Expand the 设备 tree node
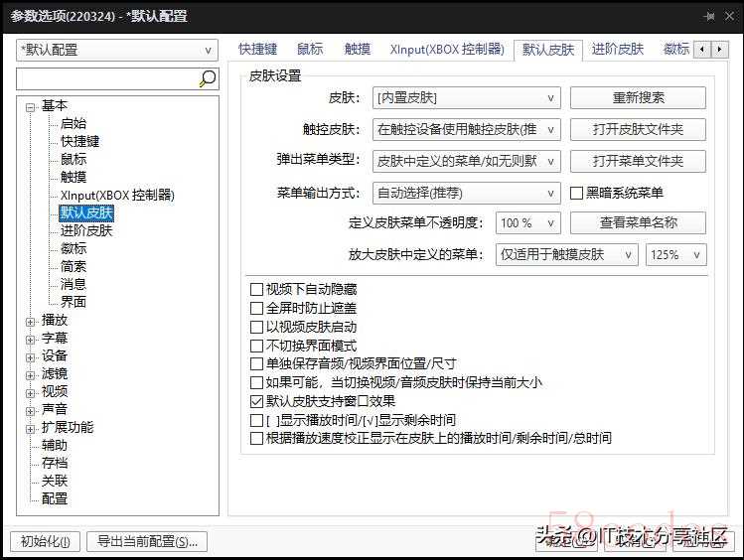The height and width of the screenshot is (560, 744). [x=31, y=357]
